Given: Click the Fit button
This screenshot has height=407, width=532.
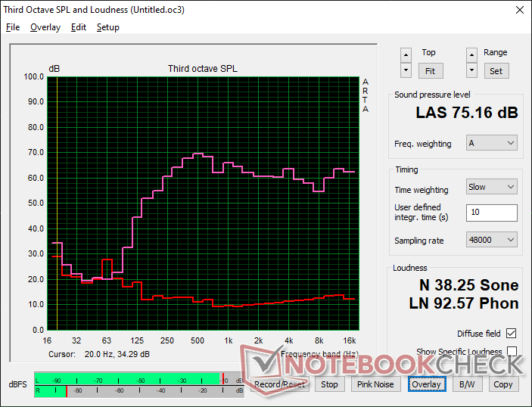Looking at the screenshot, I should [430, 71].
